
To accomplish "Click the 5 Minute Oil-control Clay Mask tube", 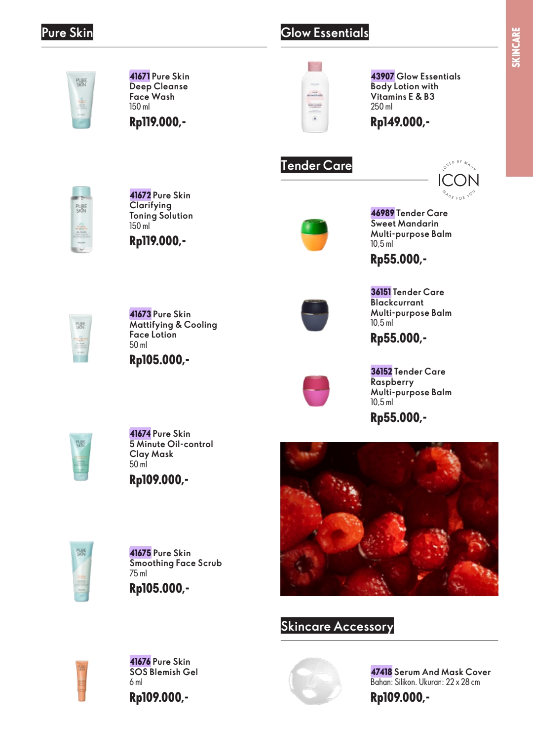I will (x=80, y=457).
